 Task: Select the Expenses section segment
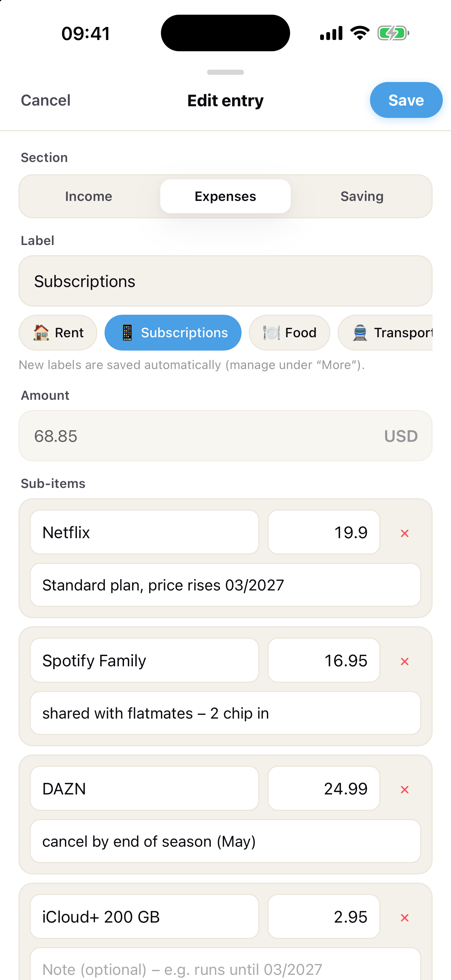[x=225, y=196]
